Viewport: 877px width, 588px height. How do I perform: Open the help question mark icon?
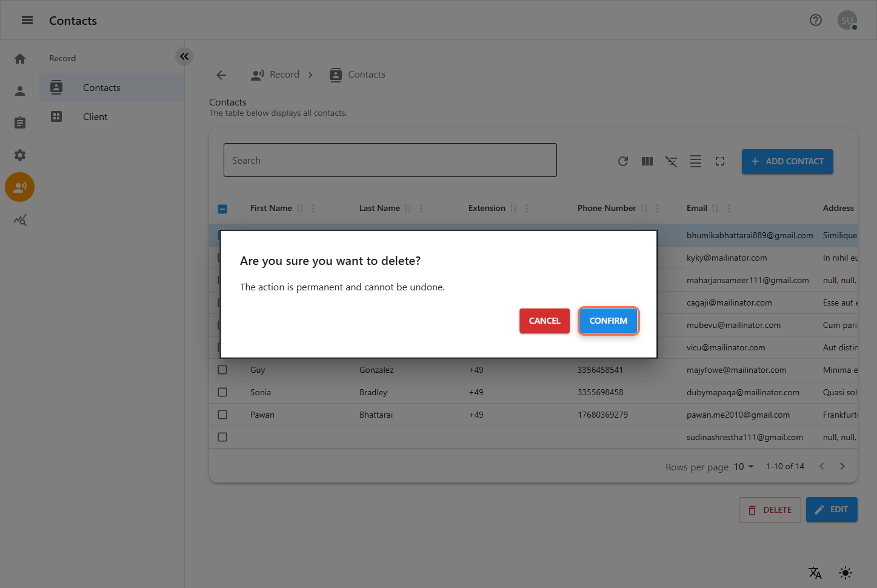pyautogui.click(x=815, y=20)
